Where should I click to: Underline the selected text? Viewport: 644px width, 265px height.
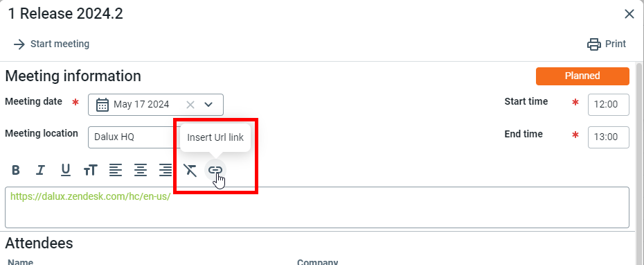tap(65, 170)
